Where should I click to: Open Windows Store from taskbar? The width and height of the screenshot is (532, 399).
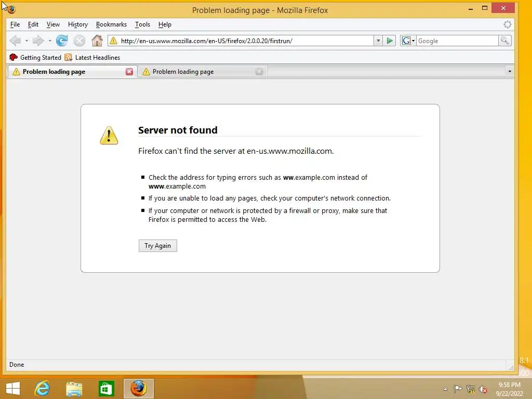click(106, 389)
